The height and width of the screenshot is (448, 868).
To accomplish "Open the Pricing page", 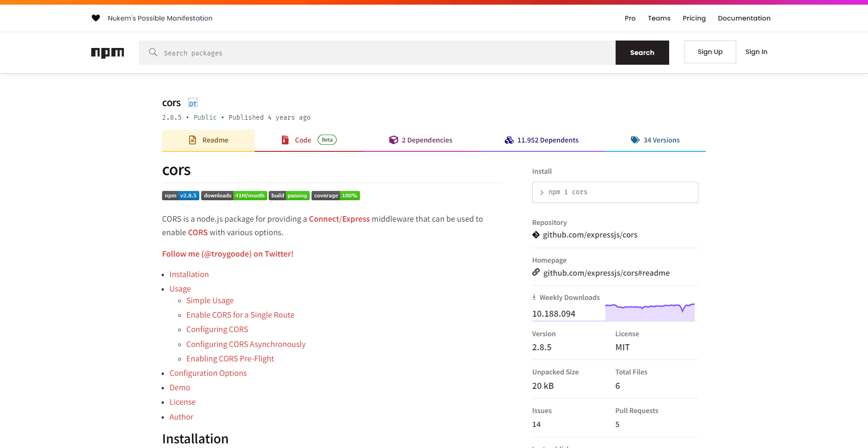I will (694, 18).
